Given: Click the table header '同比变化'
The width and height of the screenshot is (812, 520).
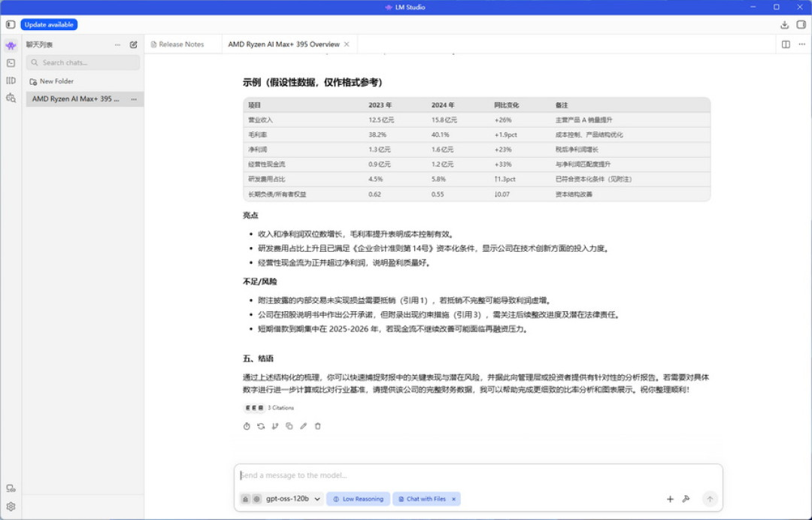Looking at the screenshot, I should point(507,105).
